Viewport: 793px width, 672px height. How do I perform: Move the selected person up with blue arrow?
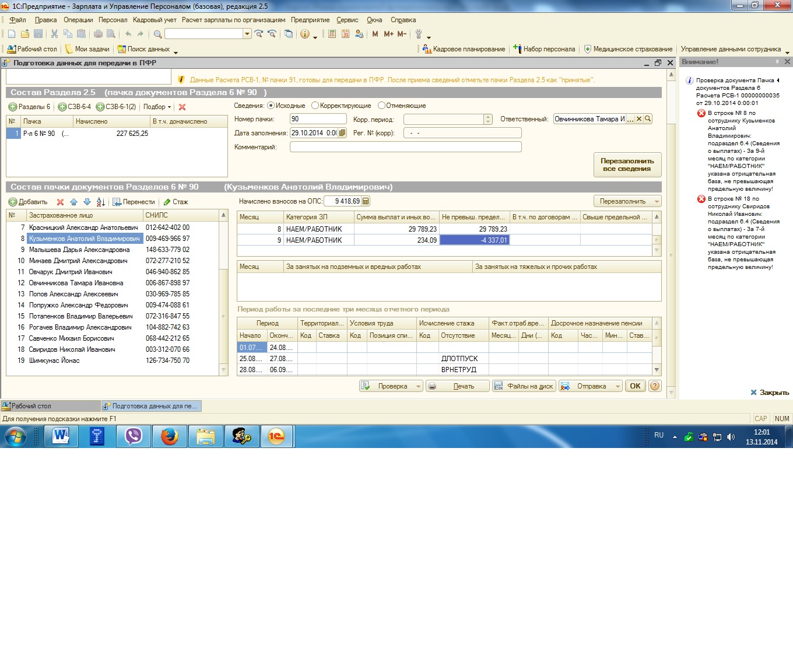point(73,202)
